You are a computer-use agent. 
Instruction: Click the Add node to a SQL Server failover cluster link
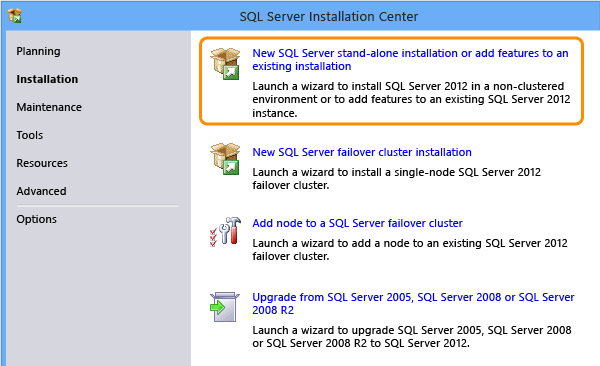[357, 223]
